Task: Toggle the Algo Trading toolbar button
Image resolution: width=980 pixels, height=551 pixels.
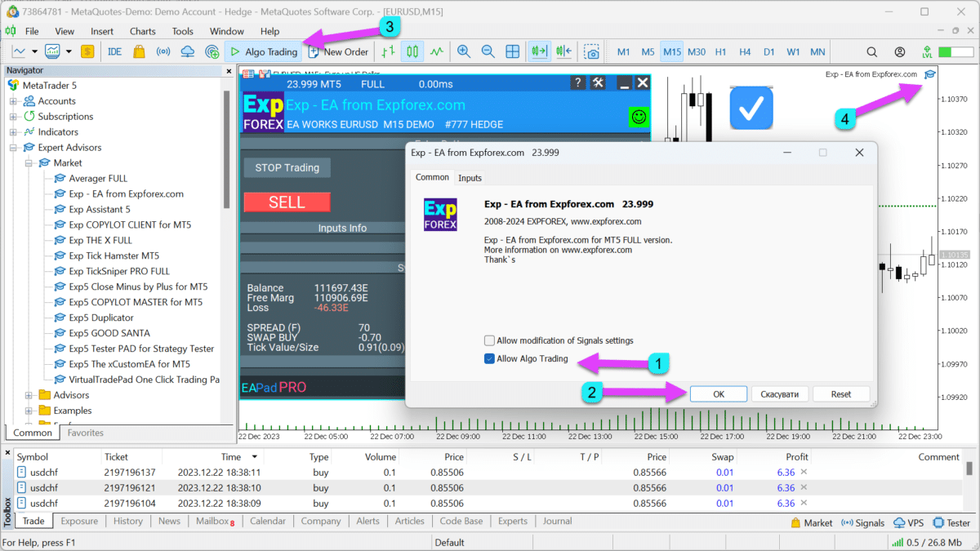Action: tap(263, 51)
